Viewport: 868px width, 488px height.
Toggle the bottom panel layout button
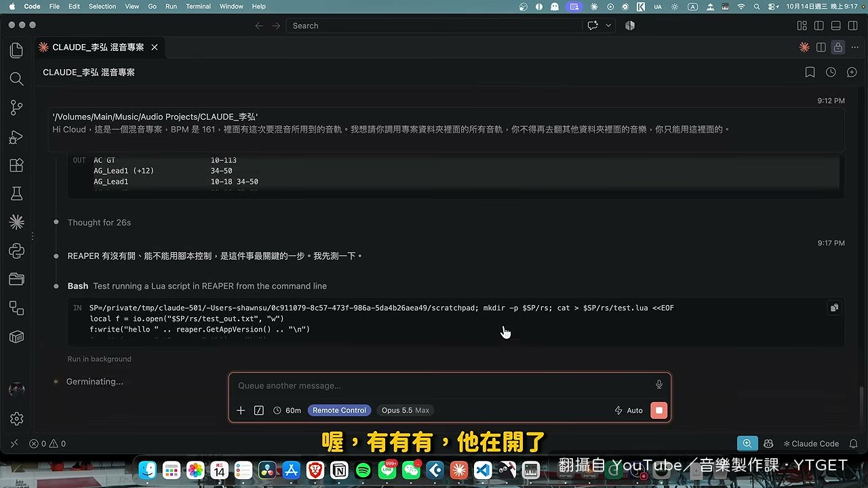(x=835, y=26)
